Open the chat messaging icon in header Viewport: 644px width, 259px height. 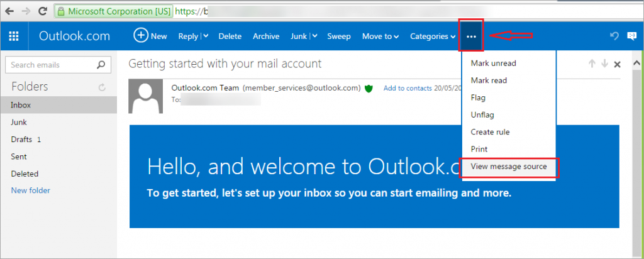[x=631, y=36]
